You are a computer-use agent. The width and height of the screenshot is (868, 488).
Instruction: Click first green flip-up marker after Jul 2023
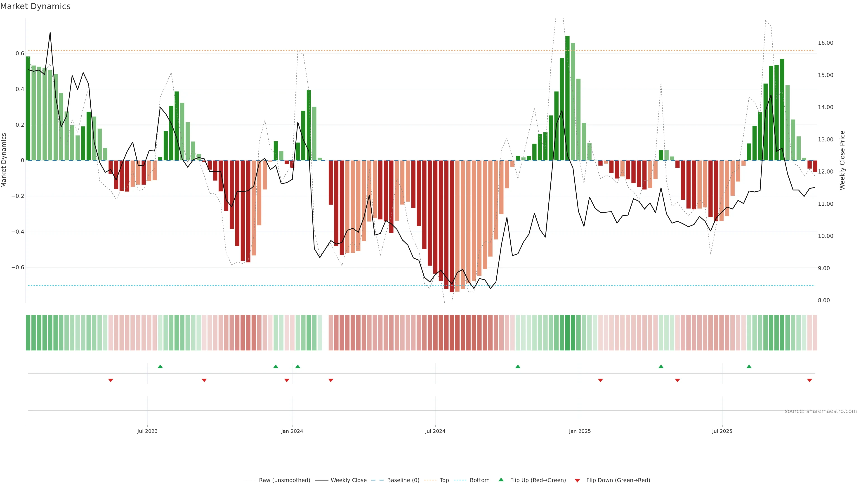(160, 366)
